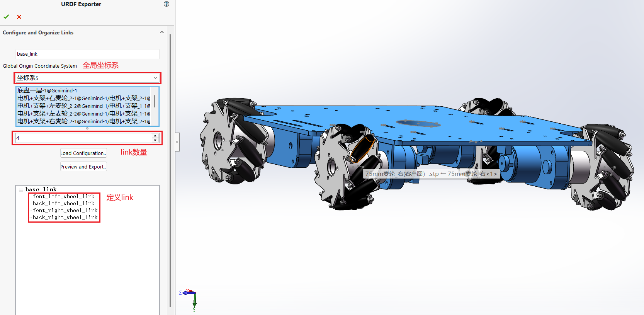Select font_left_wheel_link in the tree
Screen dimensions: 644x315
(63, 196)
